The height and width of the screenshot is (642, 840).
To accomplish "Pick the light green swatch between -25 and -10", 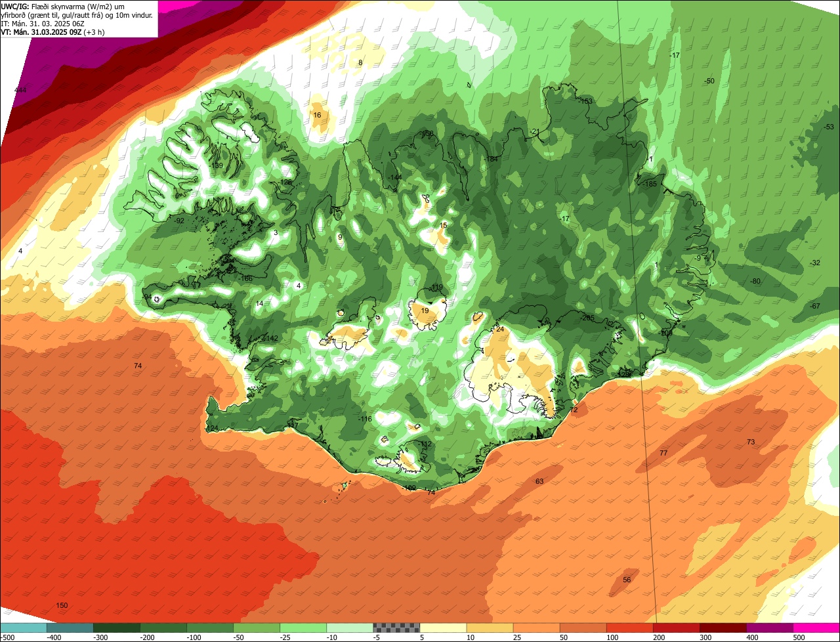I will pos(303,628).
